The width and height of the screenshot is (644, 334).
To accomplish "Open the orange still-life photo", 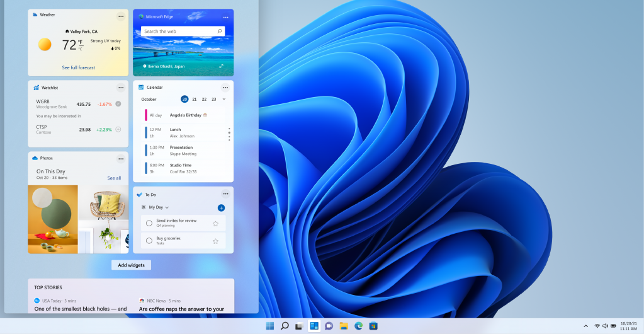I will point(53,219).
